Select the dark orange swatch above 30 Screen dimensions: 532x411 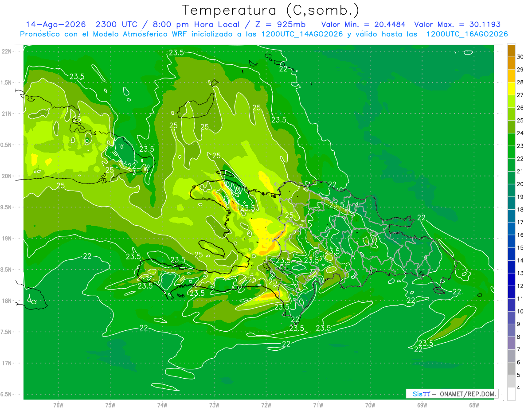pyautogui.click(x=511, y=51)
